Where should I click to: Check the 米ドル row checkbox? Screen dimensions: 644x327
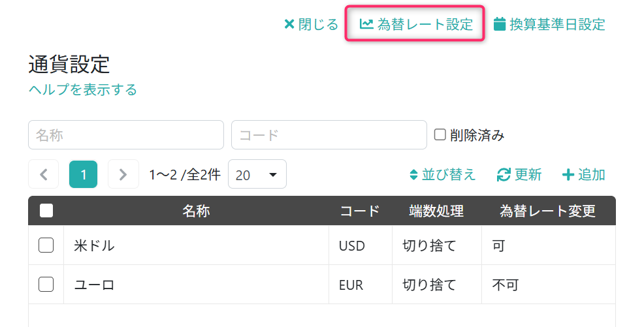46,245
